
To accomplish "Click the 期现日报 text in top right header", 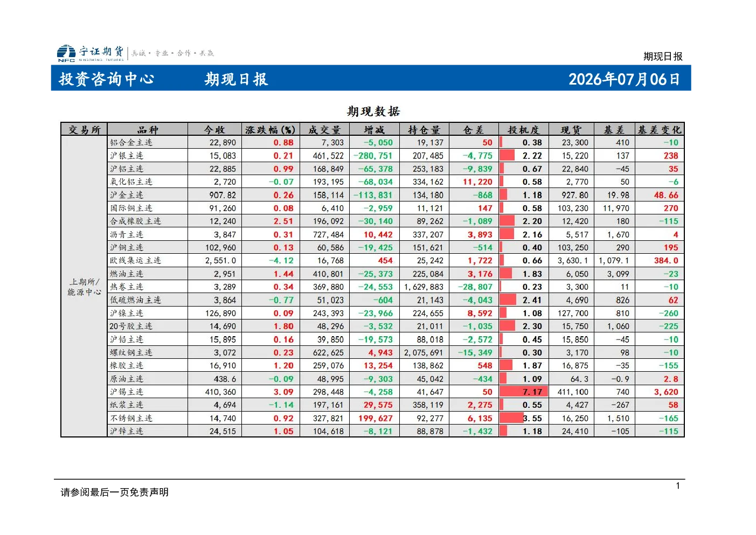I will [663, 57].
